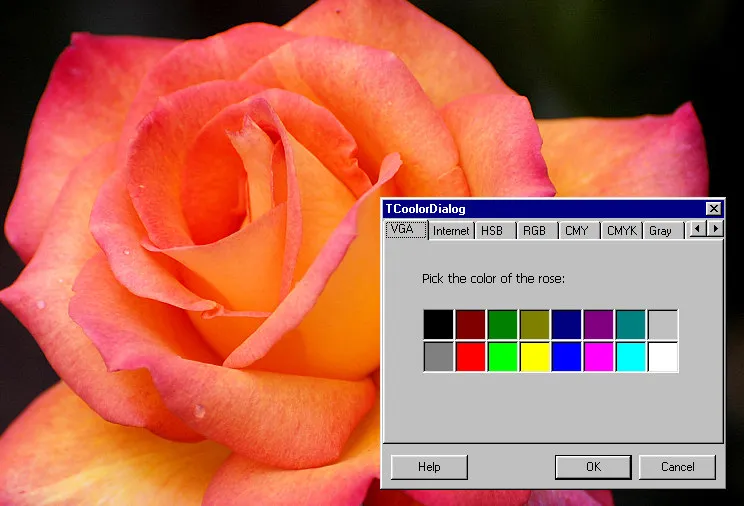This screenshot has width=744, height=506.
Task: Pick the lime green swatch
Action: click(x=502, y=357)
